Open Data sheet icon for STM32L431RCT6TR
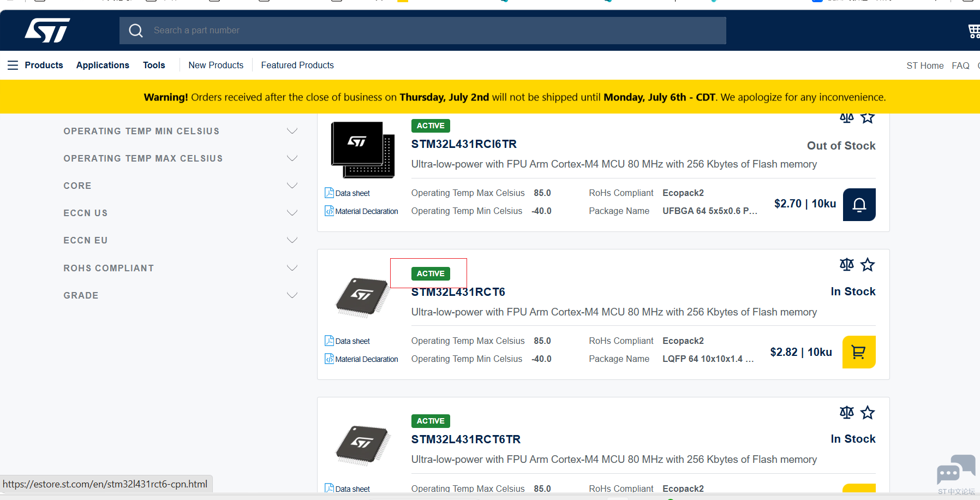980x500 pixels. (329, 488)
